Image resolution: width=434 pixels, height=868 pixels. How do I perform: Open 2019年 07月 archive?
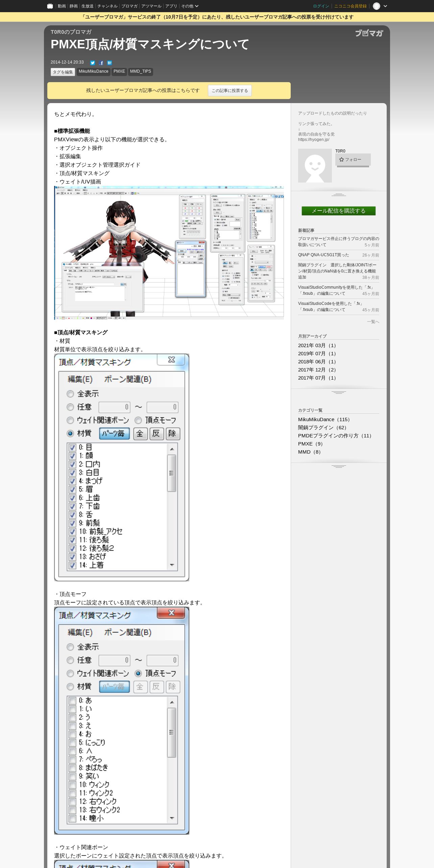coord(317,354)
